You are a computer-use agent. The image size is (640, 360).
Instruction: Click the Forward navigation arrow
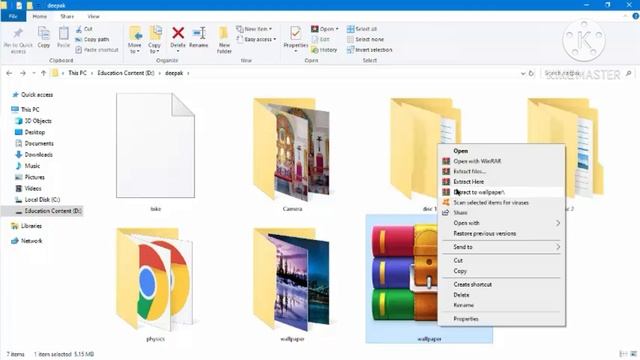(23, 73)
